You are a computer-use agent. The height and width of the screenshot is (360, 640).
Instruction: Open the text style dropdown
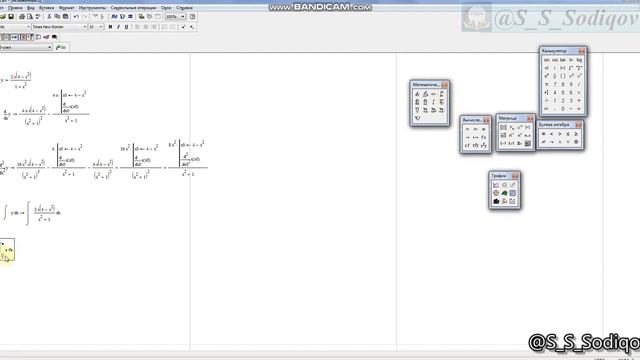point(28,27)
